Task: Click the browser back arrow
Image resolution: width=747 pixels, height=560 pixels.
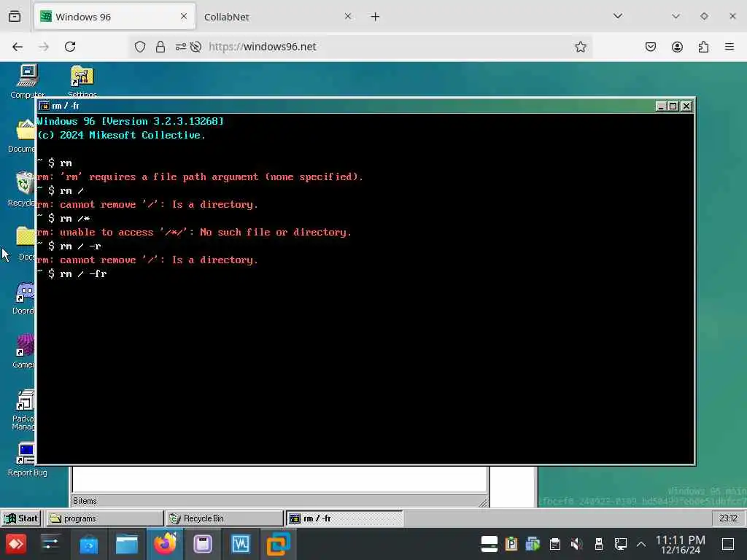Action: 18,47
